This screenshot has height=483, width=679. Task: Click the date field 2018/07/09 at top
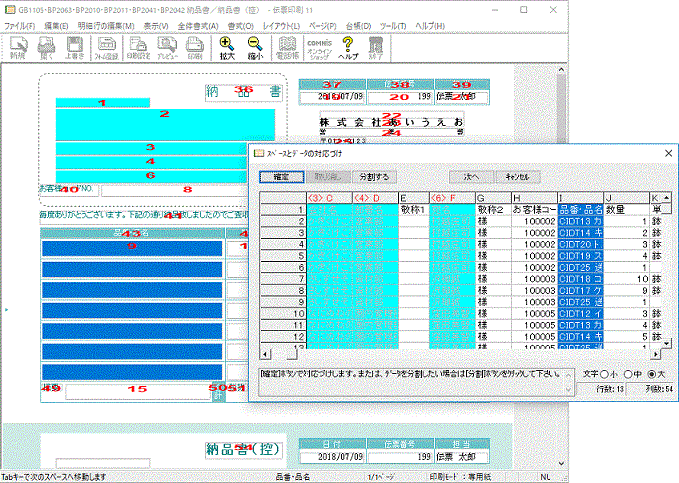(x=333, y=97)
